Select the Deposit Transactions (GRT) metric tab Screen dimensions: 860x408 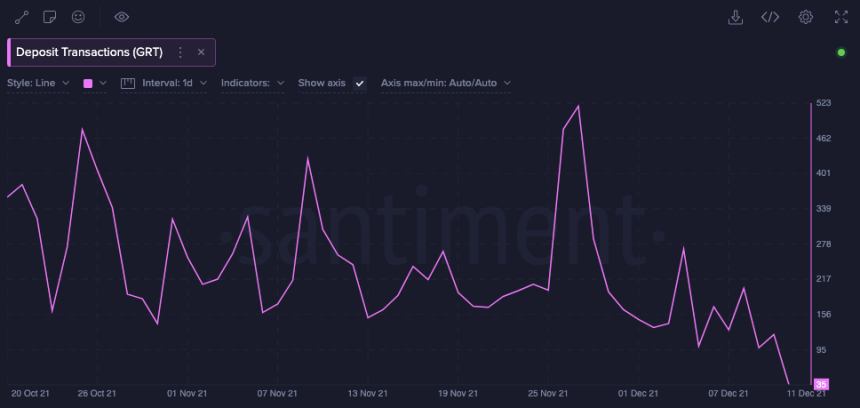coord(88,52)
